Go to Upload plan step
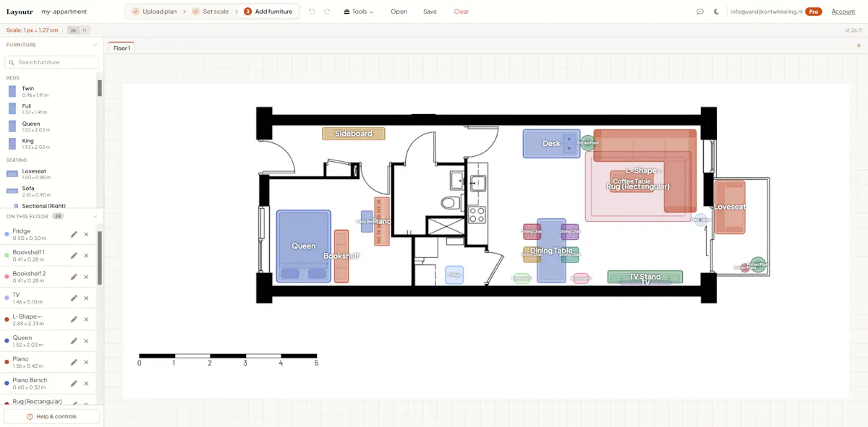 pos(154,12)
